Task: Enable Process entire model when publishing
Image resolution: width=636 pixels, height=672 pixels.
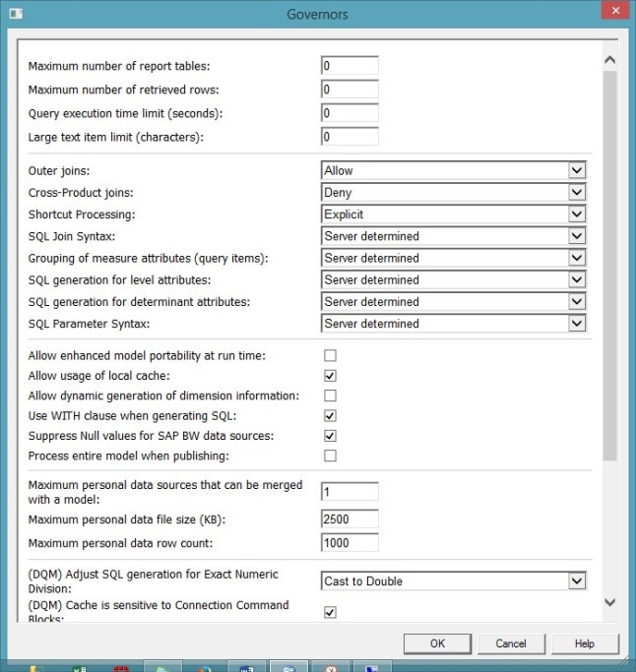Action: pos(331,456)
